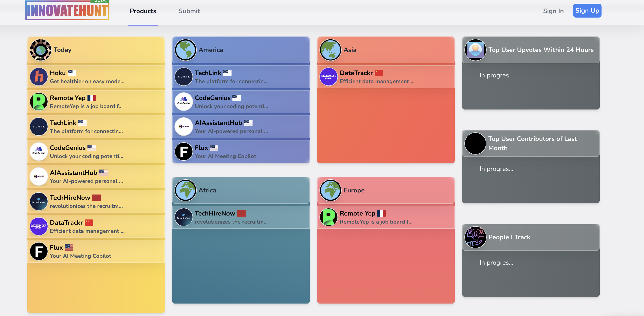Click the Africa globe icon
The width and height of the screenshot is (644, 316).
[x=186, y=190]
